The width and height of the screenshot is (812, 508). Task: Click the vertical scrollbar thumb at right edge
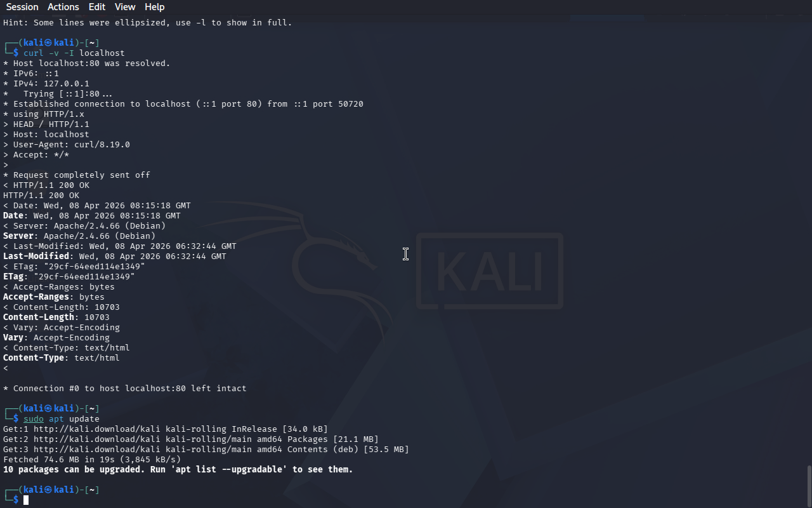(809, 486)
